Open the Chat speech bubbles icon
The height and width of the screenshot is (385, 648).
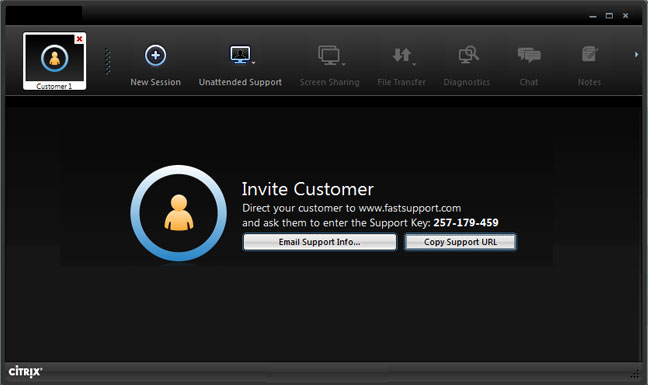[529, 55]
